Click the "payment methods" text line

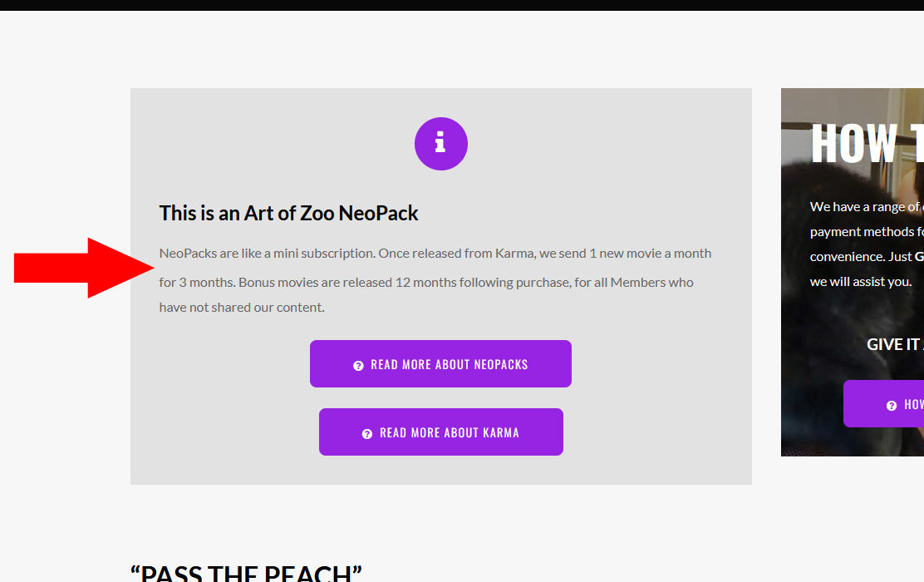[864, 231]
